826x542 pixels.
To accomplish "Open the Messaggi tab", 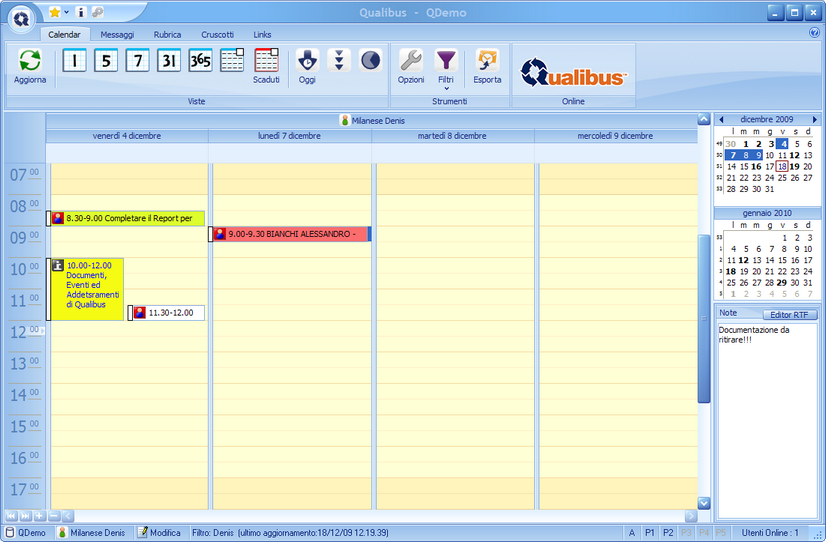I will [x=117, y=34].
